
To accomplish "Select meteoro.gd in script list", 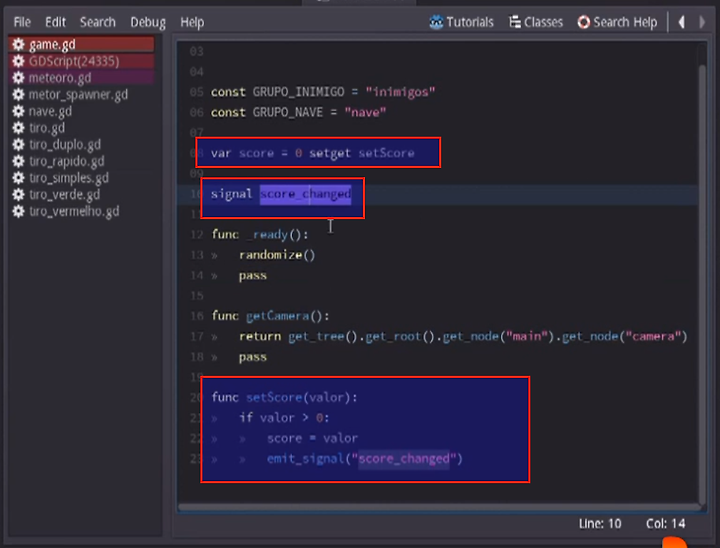I will coord(82,78).
